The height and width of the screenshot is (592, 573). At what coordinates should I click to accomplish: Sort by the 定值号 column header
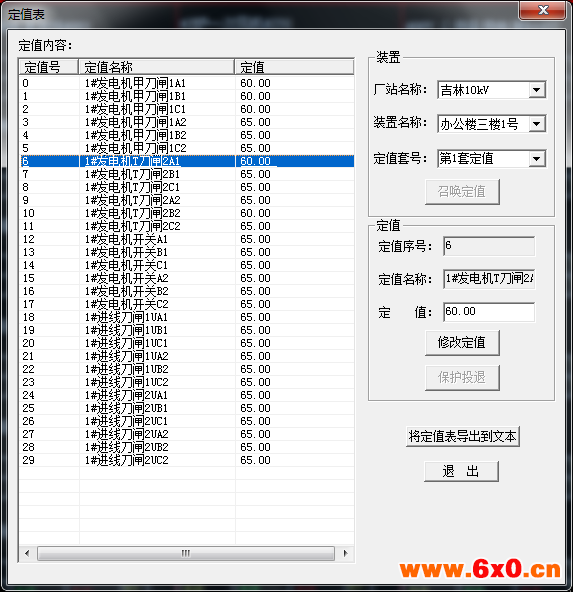coord(49,67)
